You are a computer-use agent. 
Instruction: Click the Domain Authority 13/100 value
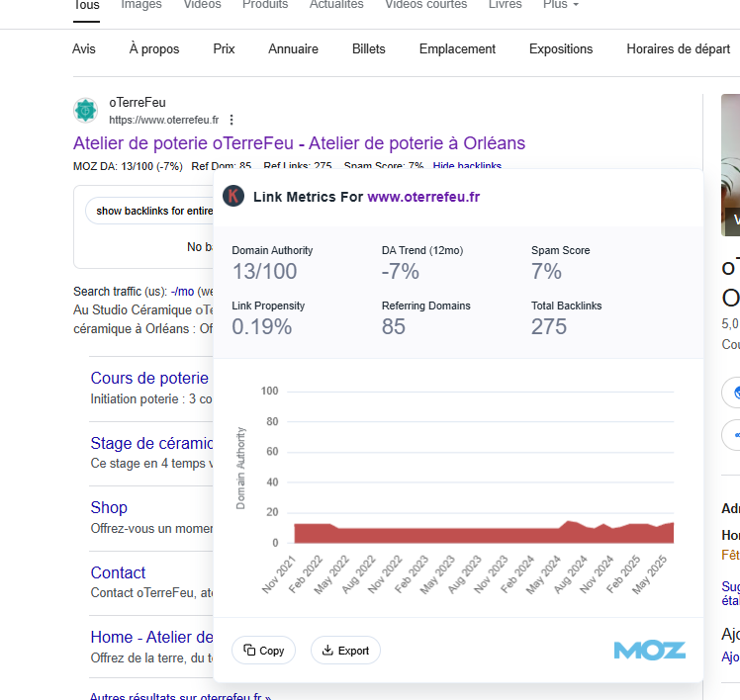(x=264, y=272)
